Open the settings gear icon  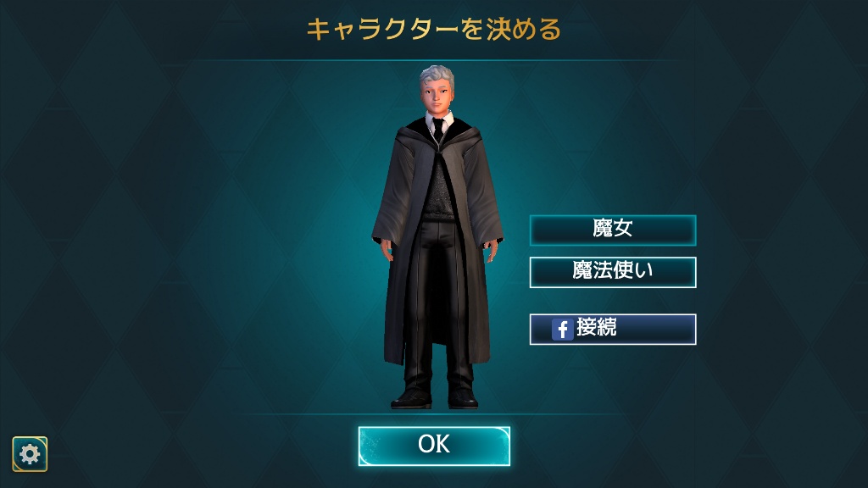coord(30,454)
